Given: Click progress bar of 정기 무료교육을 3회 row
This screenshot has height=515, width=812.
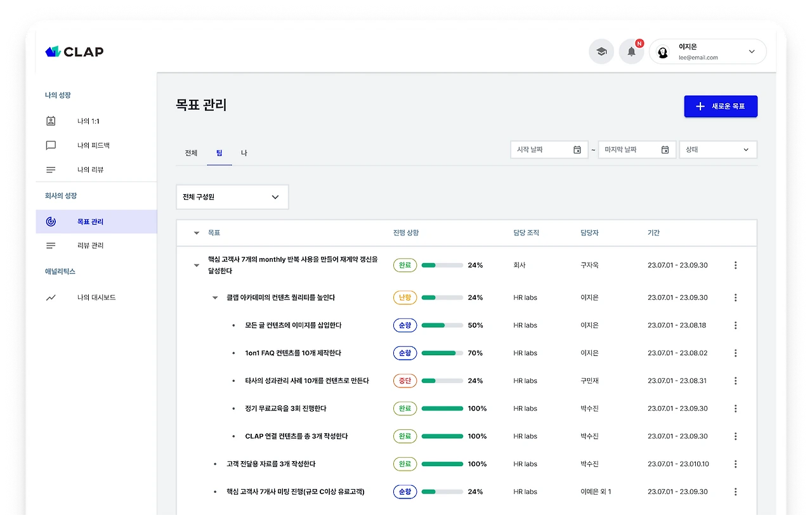Looking at the screenshot, I should [x=442, y=408].
